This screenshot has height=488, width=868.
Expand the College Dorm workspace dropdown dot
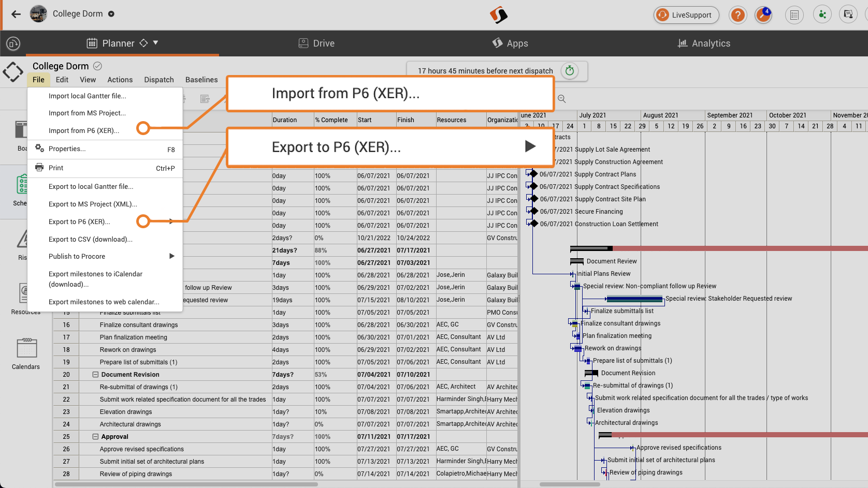[111, 14]
